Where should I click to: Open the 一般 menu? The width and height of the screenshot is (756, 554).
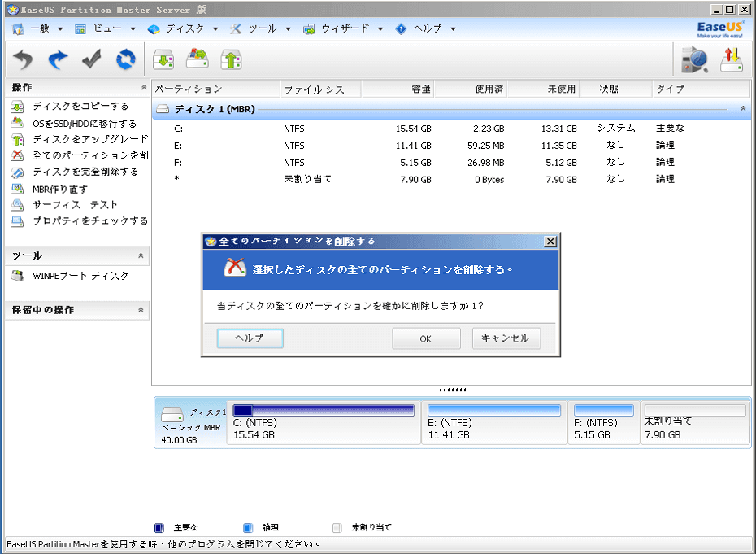37,29
